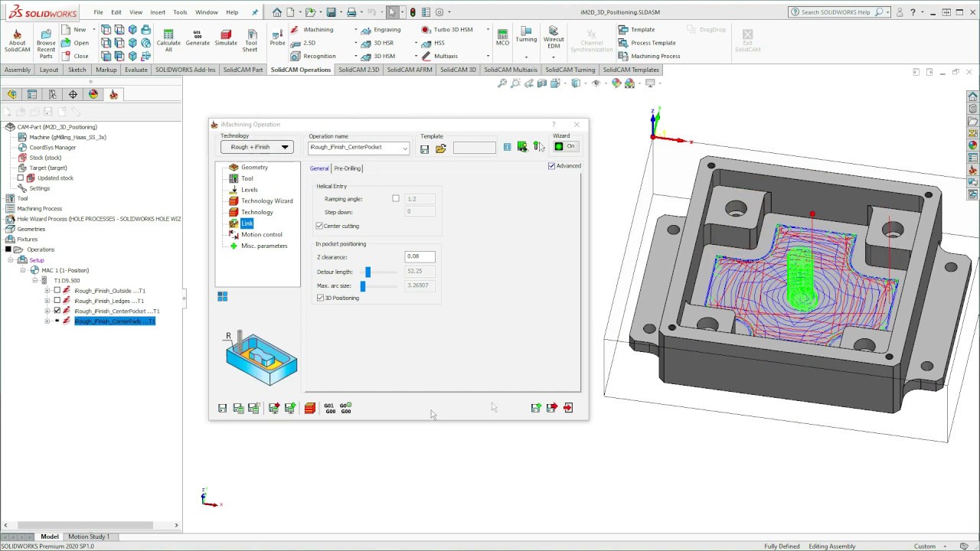Check the Updated stock checkbox
The width and height of the screenshot is (980, 551).
click(x=21, y=178)
